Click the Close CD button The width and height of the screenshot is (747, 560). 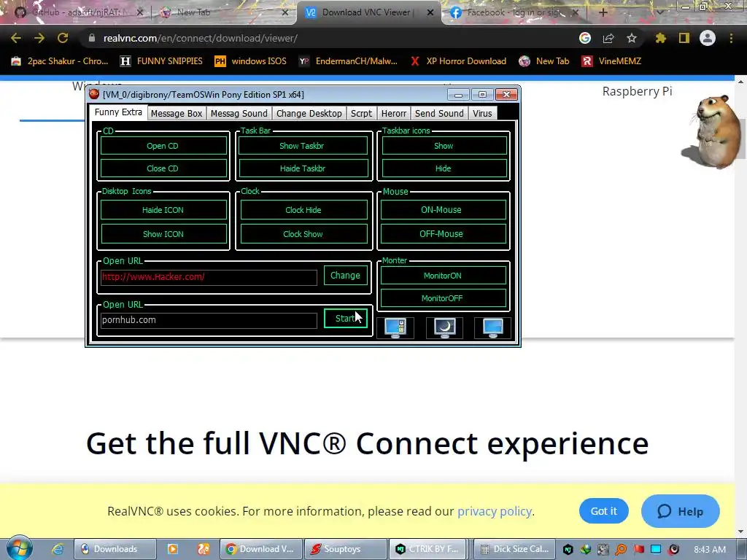(x=163, y=168)
